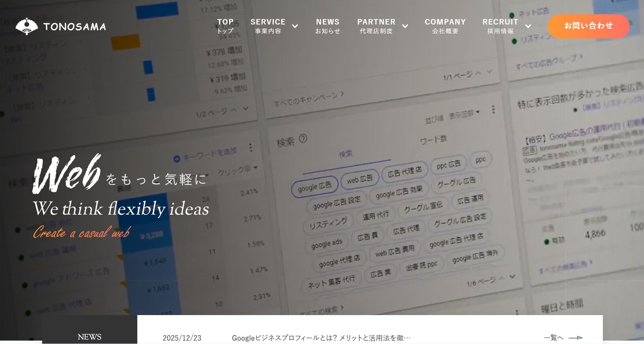Open the SERVICE 事業内容 menu item

pyautogui.click(x=268, y=26)
